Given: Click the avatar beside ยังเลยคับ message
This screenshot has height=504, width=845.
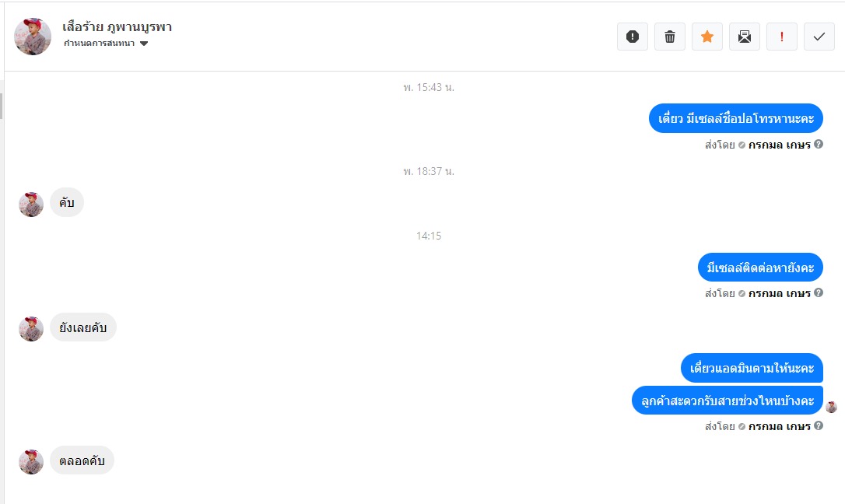Looking at the screenshot, I should (x=31, y=329).
